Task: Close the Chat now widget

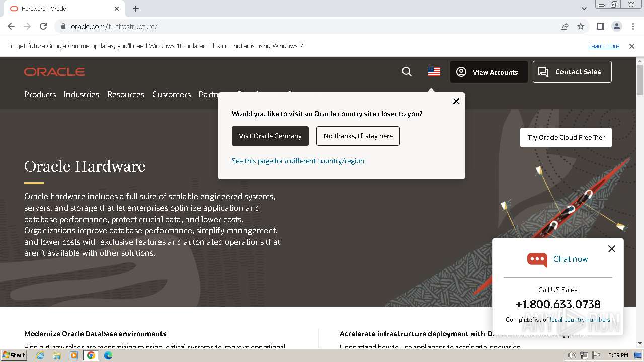Action: click(x=612, y=249)
